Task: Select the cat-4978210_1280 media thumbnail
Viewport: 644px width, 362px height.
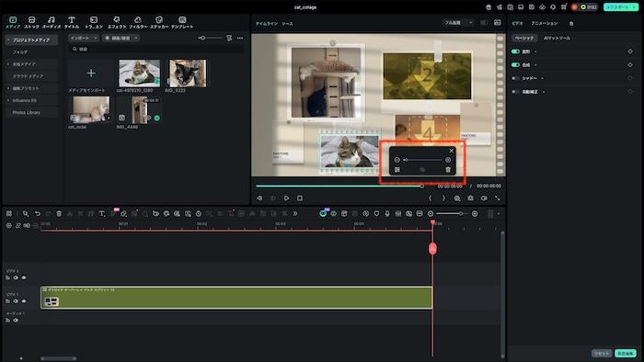Action: pos(139,74)
